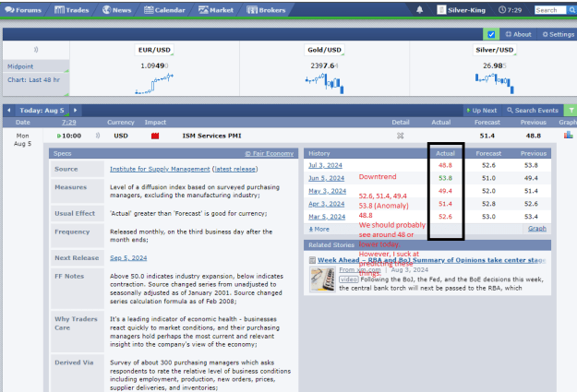Open the green calendar filter icon

coord(571,110)
